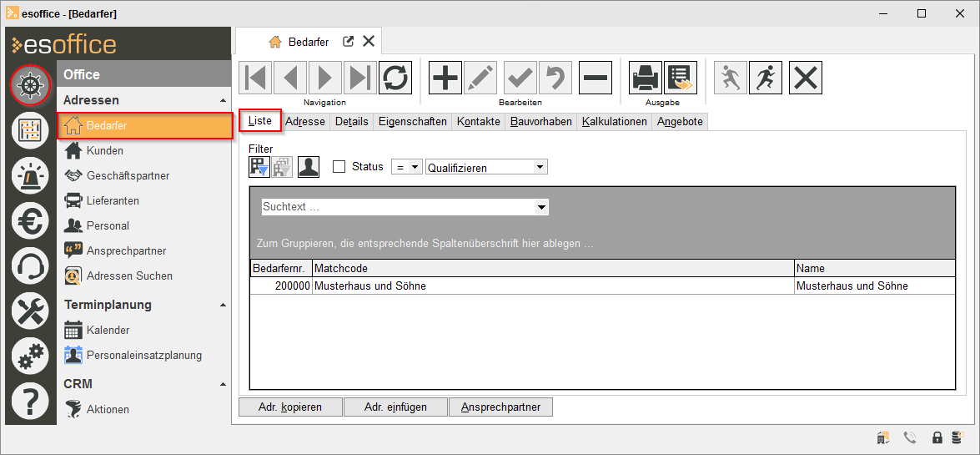Select Geschäftspartner in the sidebar
Image resolution: width=980 pixels, height=455 pixels.
[x=144, y=176]
